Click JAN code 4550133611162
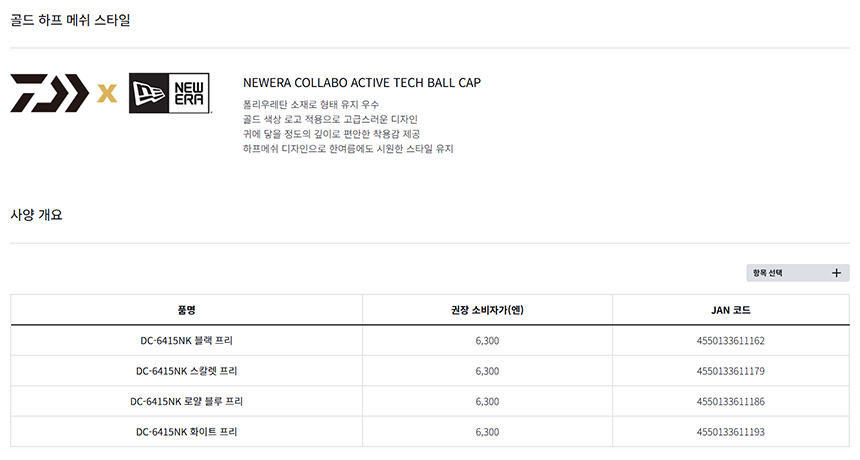This screenshot has height=460, width=860. (x=730, y=341)
